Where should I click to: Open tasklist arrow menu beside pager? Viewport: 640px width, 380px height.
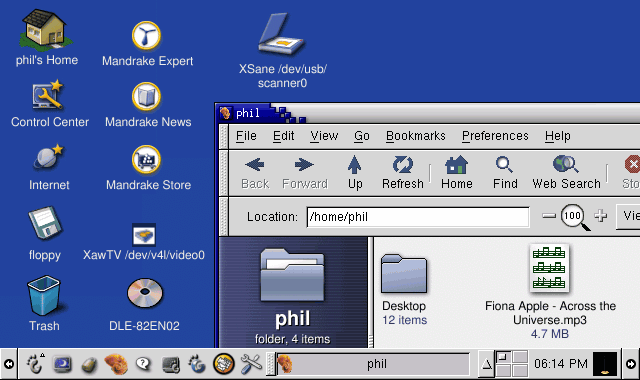[486, 364]
